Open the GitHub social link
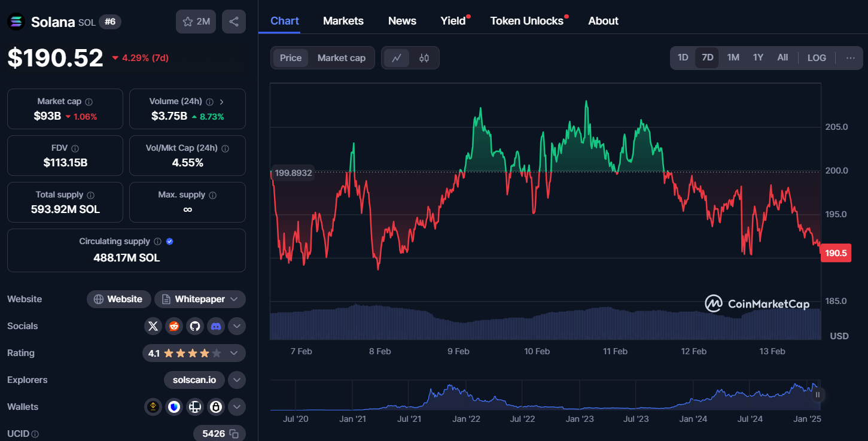Screen dimensions: 868x441 [194, 326]
